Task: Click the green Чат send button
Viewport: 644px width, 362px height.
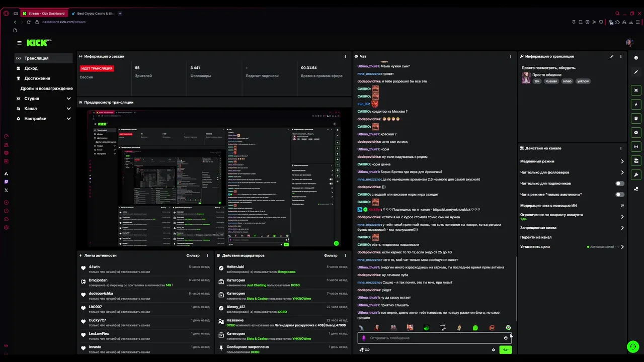Action: coord(506,350)
